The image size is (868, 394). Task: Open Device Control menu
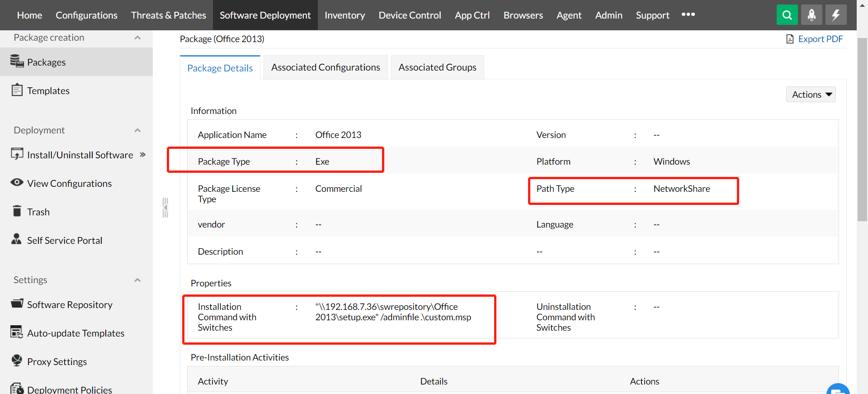pyautogui.click(x=410, y=15)
